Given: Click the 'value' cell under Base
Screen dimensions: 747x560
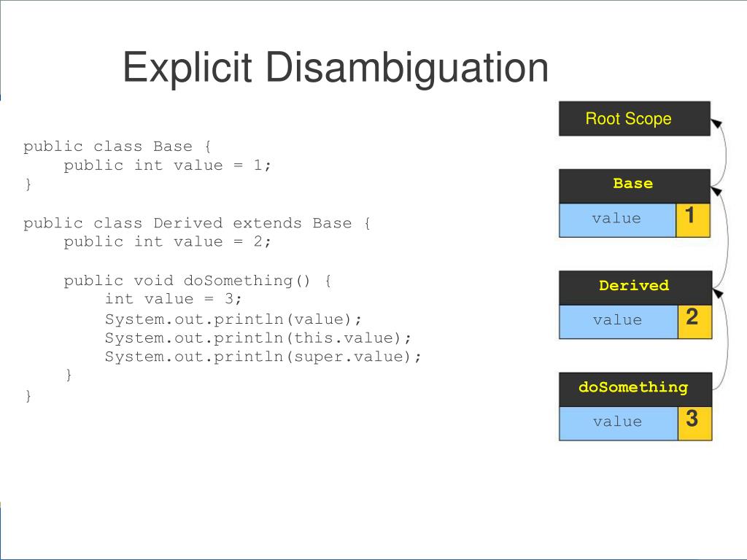Looking at the screenshot, I should click(x=617, y=220).
